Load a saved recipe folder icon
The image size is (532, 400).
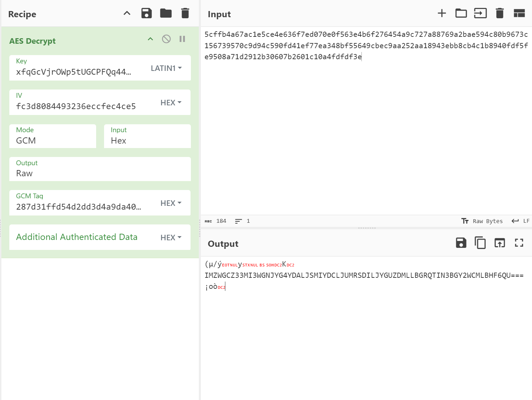click(x=166, y=13)
